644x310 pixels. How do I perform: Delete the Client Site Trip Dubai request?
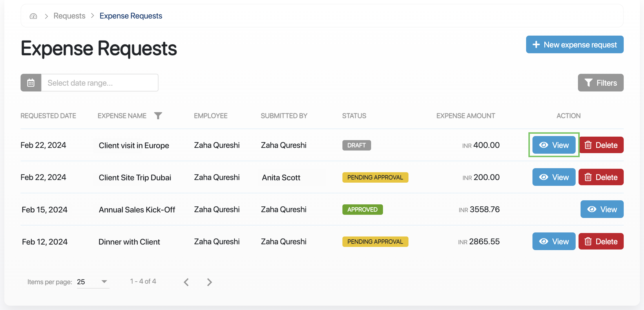click(601, 177)
